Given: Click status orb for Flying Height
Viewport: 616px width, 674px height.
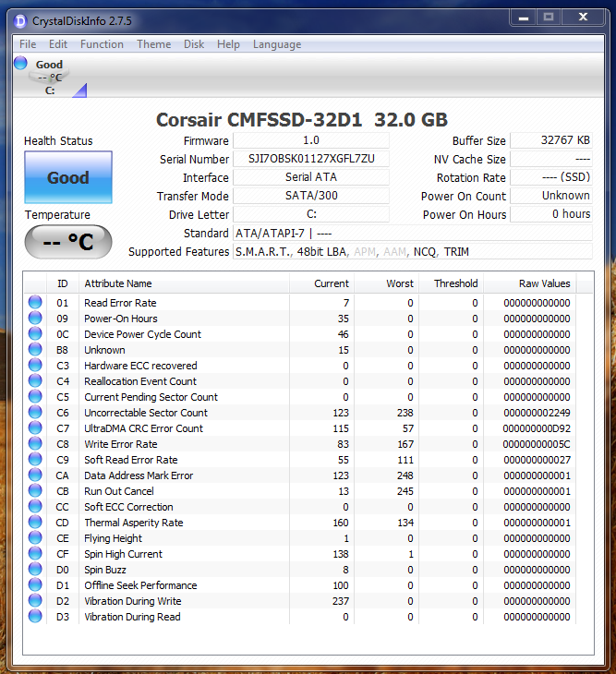Looking at the screenshot, I should 35,537.
